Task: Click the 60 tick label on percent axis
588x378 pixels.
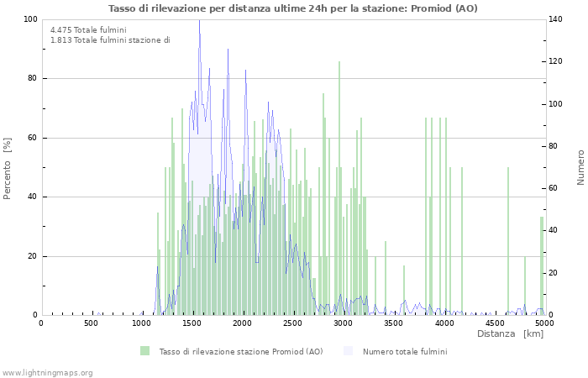Action: 31,138
